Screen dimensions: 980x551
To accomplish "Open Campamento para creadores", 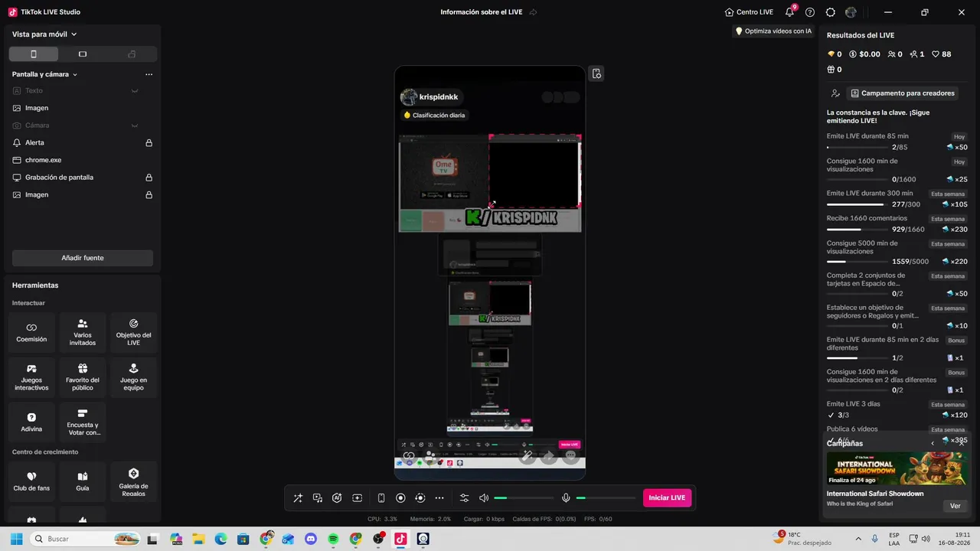I will [903, 93].
